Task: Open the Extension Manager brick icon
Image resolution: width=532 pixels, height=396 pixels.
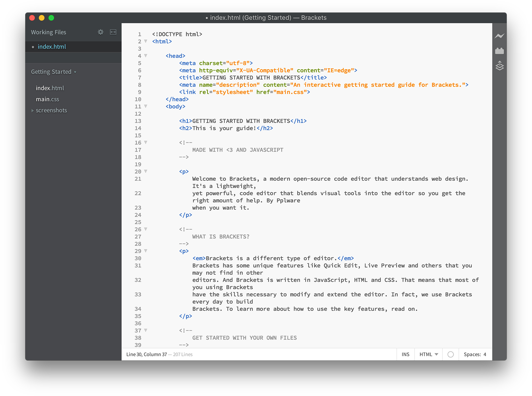Action: pyautogui.click(x=499, y=51)
